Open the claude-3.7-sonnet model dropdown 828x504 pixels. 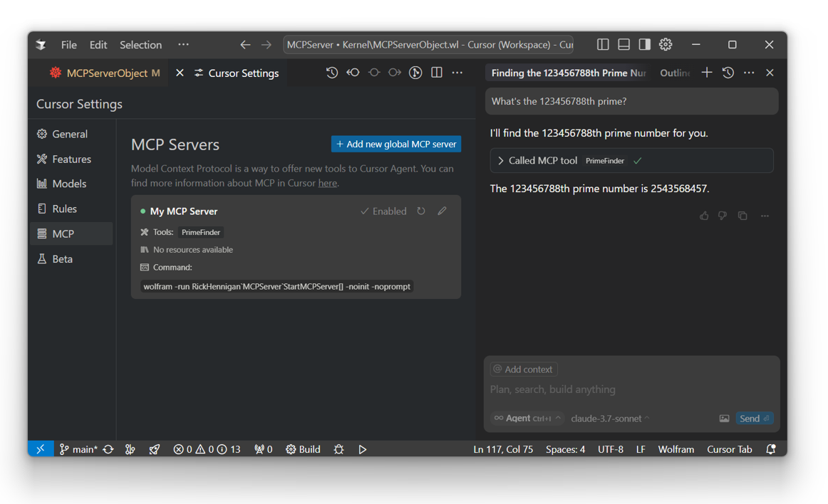[610, 419]
